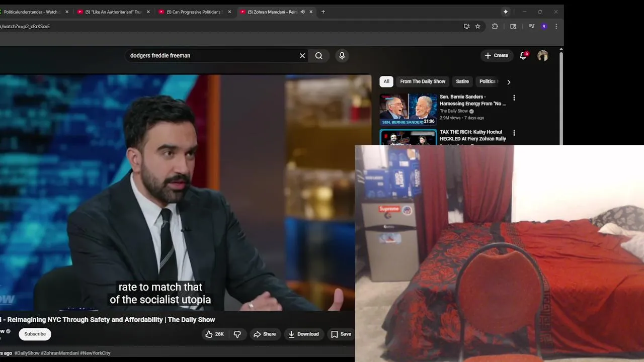Open The Daily Show channel under Sanders video
This screenshot has width=644, height=362.
454,111
